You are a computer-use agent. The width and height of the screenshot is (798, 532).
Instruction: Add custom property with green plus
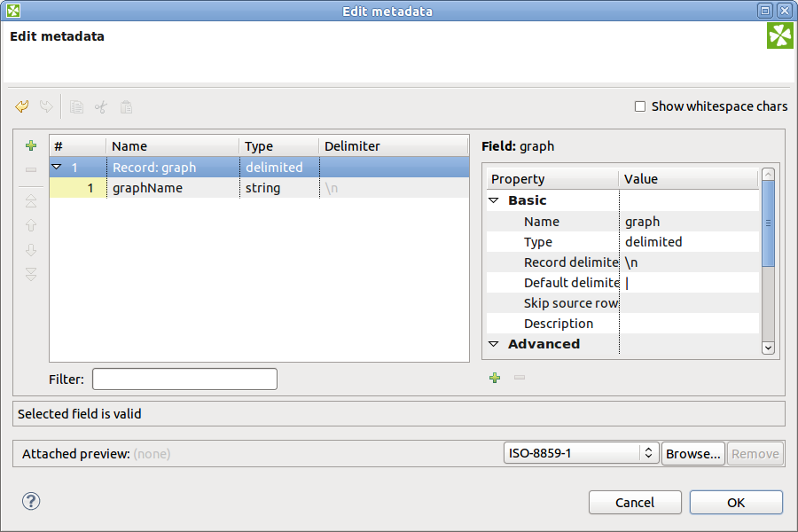[495, 378]
